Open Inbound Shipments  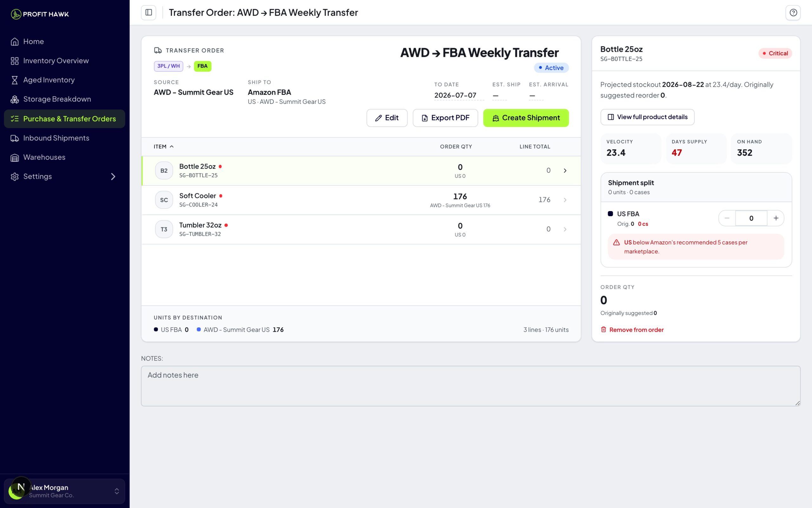pos(64,138)
